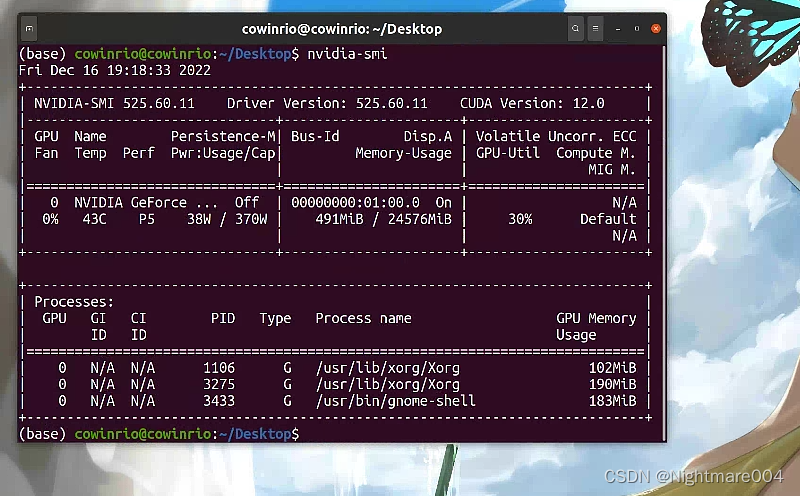
Task: Click PID 3433 in the process table
Action: tap(219, 401)
